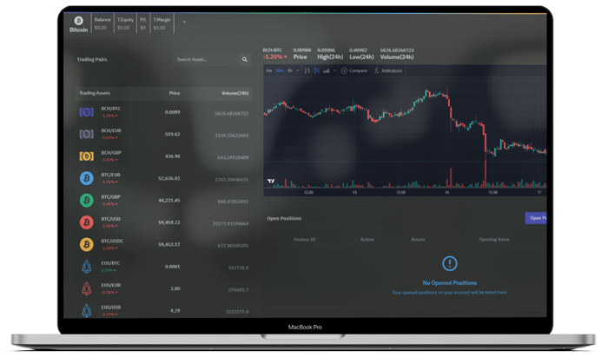Select the candlestick chart style icon
The image size is (608, 364).
(x=317, y=70)
